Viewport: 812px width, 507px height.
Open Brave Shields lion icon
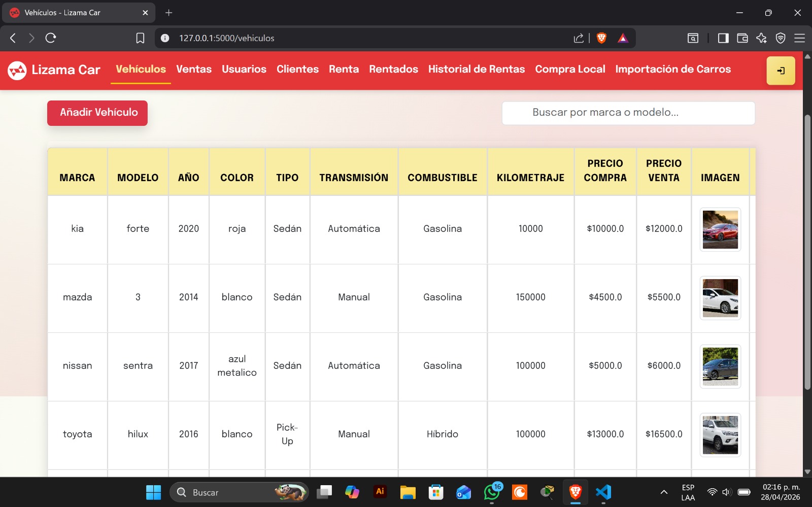[601, 38]
